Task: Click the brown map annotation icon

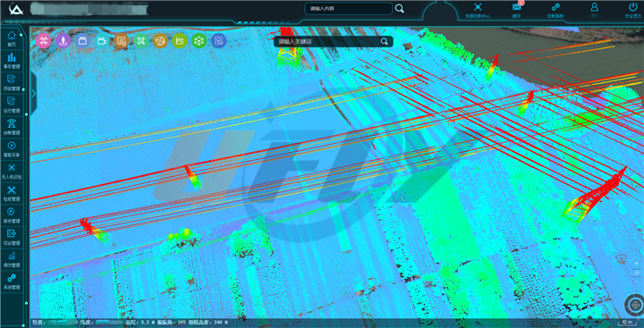Action: coord(121,40)
